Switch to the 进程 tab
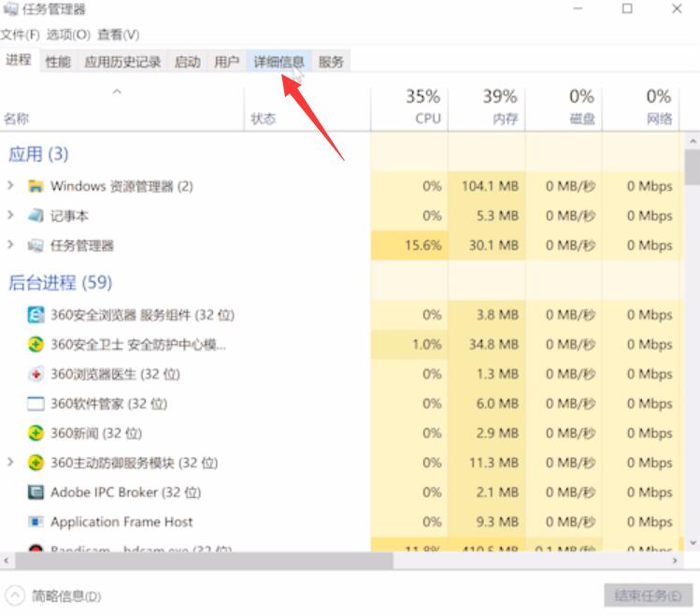 [19, 60]
